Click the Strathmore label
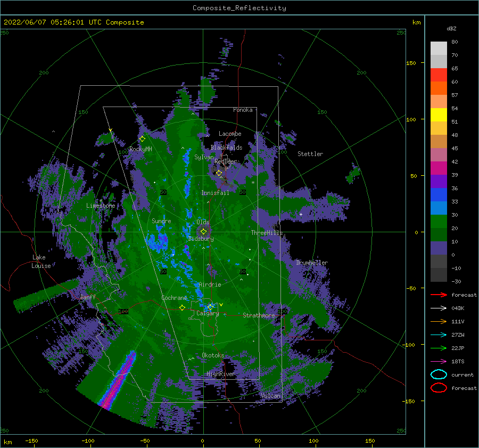Viewport: 479px width, 448px height. (x=259, y=315)
